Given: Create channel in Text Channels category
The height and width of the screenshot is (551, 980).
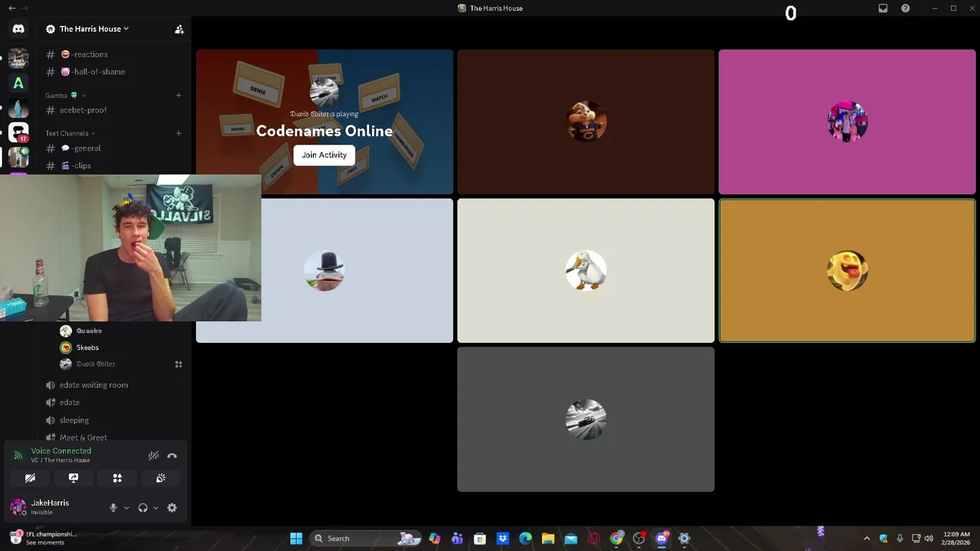Looking at the screenshot, I should [x=178, y=133].
